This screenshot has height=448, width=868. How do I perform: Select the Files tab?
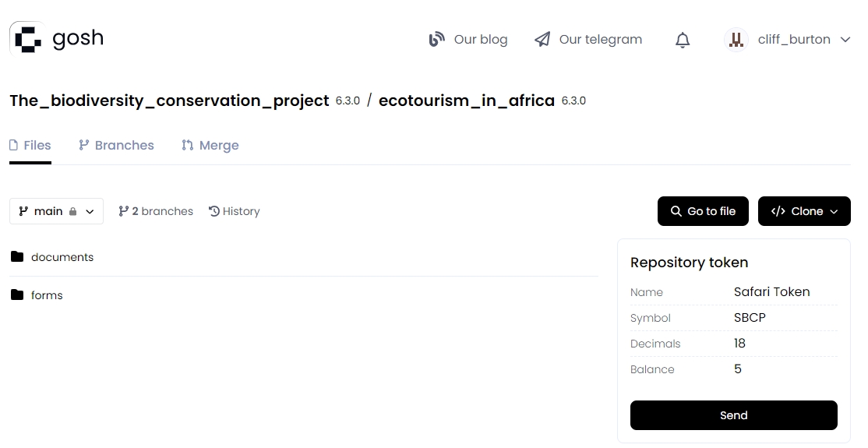[x=30, y=145]
